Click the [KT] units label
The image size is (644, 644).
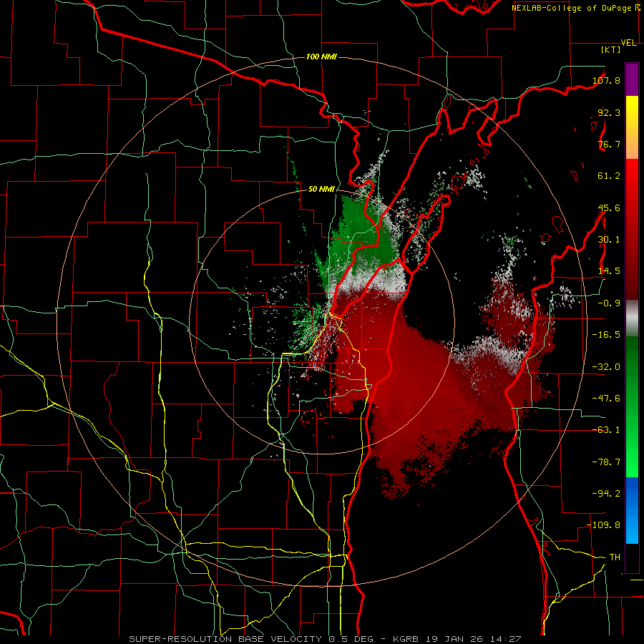(x=610, y=49)
